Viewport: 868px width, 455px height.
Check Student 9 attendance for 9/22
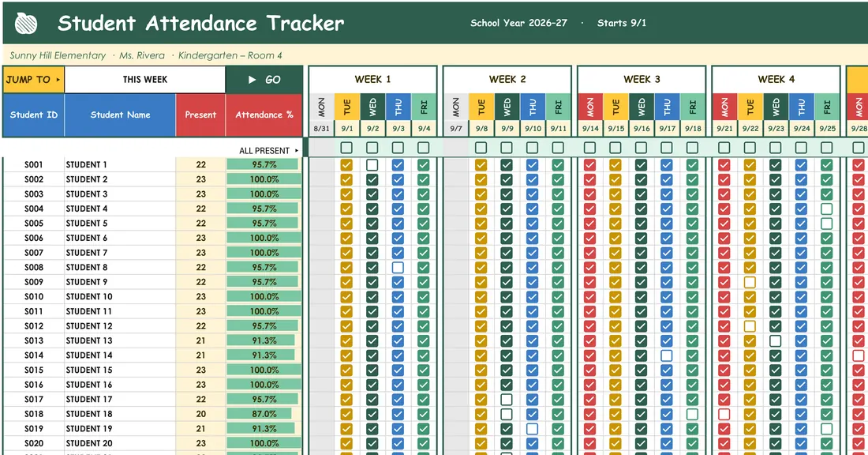click(750, 282)
